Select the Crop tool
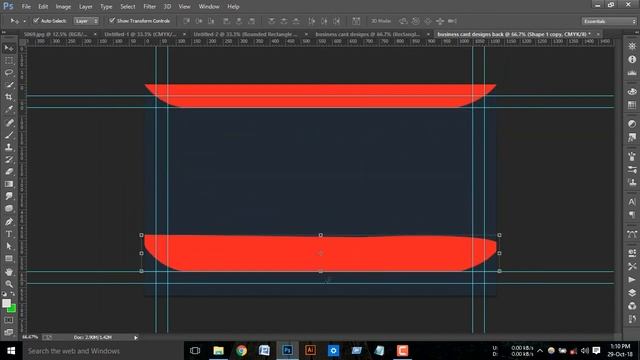 [x=9, y=97]
